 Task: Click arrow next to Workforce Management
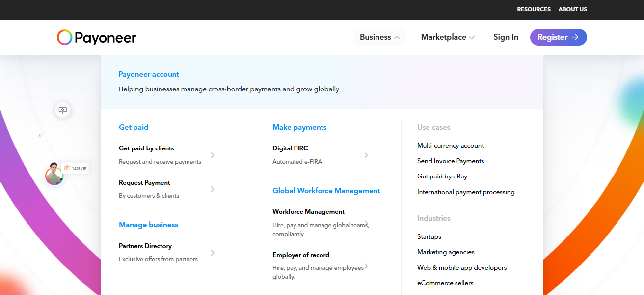[366, 222]
